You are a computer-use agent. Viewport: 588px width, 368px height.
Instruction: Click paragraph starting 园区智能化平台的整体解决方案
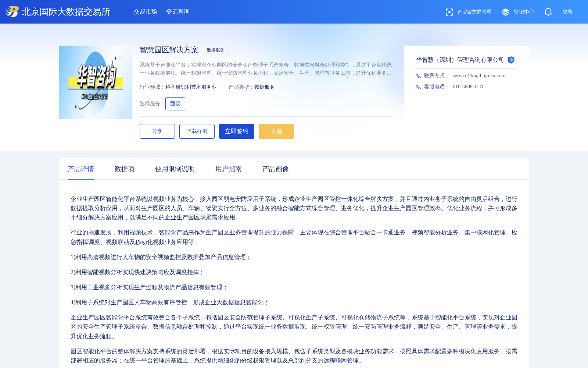click(x=294, y=356)
